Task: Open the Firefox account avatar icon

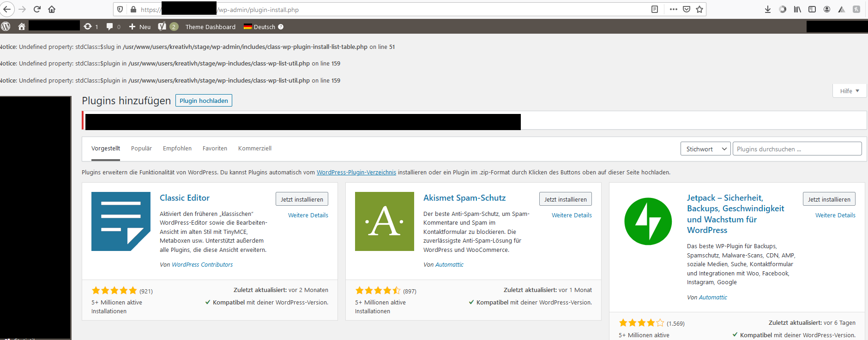Action: pos(827,9)
